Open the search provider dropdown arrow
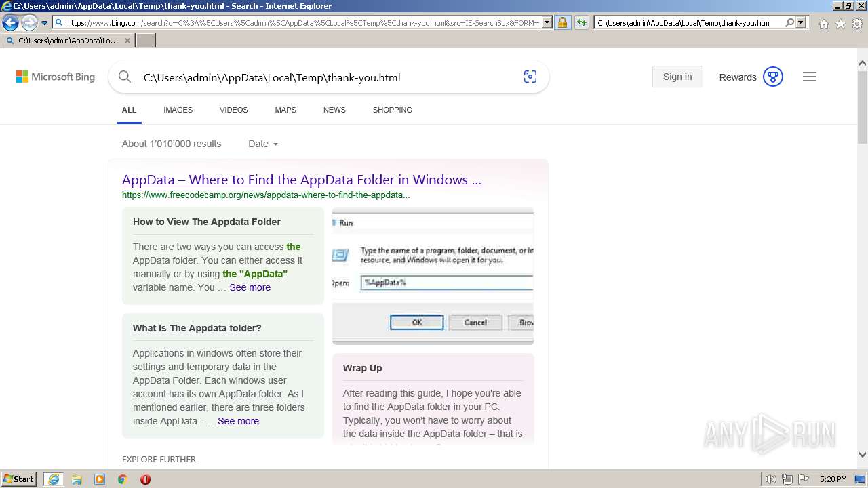This screenshot has width=868, height=488. 801,22
